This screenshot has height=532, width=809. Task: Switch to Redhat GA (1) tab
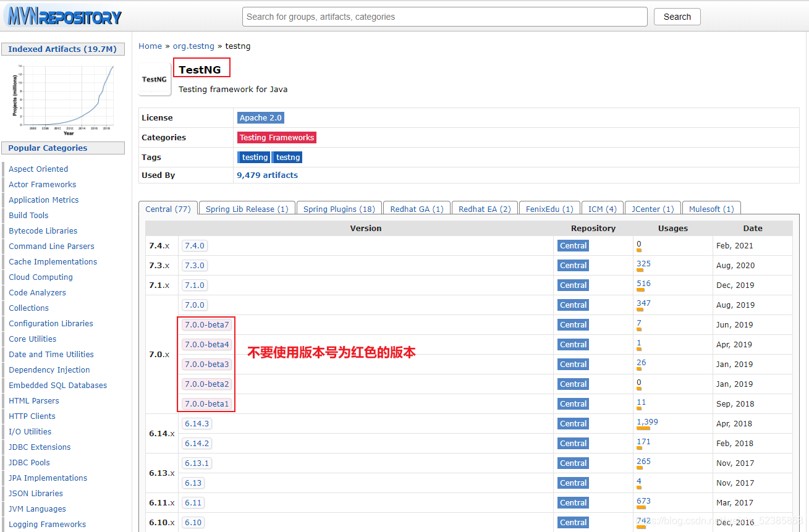pos(417,209)
